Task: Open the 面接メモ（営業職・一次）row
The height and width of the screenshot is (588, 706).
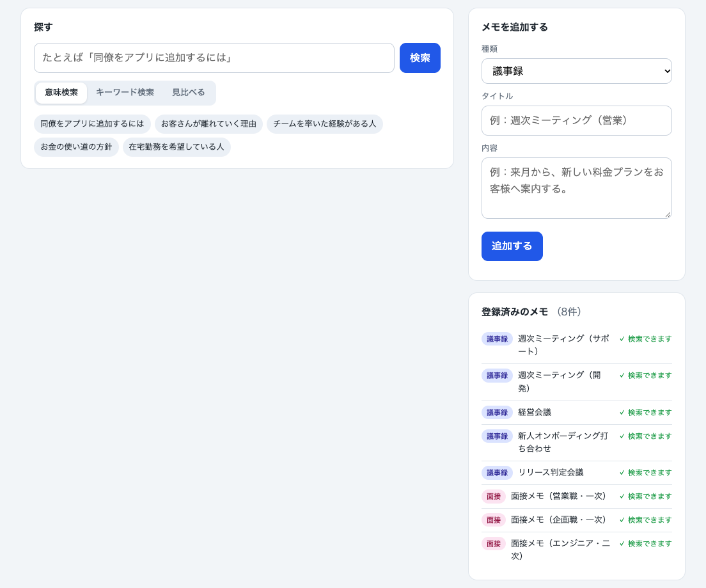Action: click(576, 497)
